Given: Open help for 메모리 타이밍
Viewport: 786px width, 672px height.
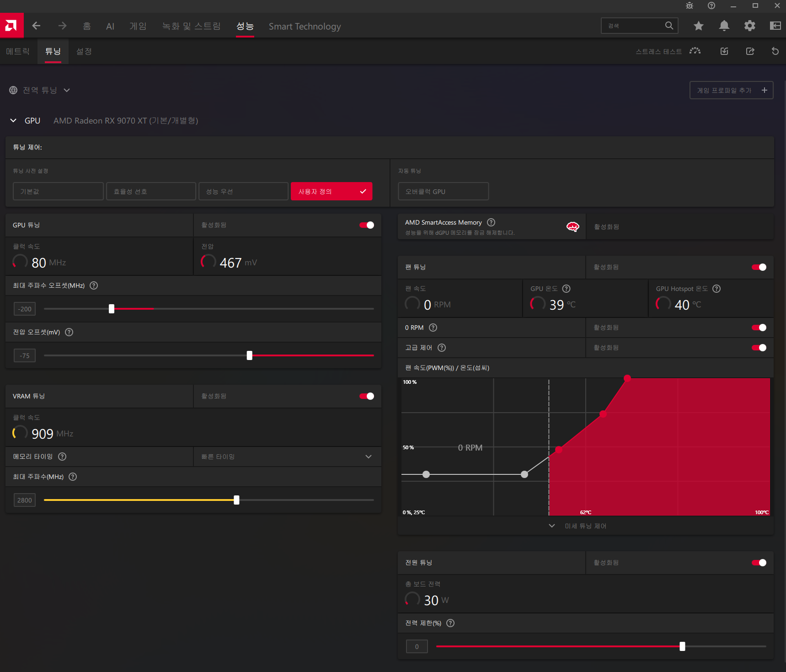Looking at the screenshot, I should click(62, 457).
